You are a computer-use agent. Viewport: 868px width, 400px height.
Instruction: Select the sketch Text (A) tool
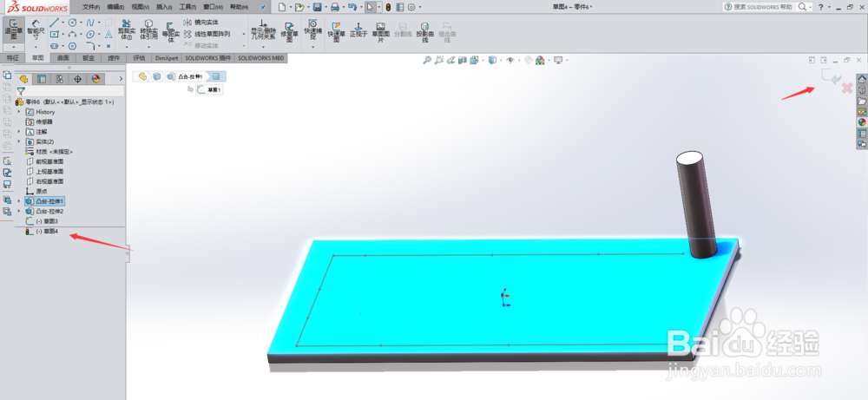coord(108,35)
